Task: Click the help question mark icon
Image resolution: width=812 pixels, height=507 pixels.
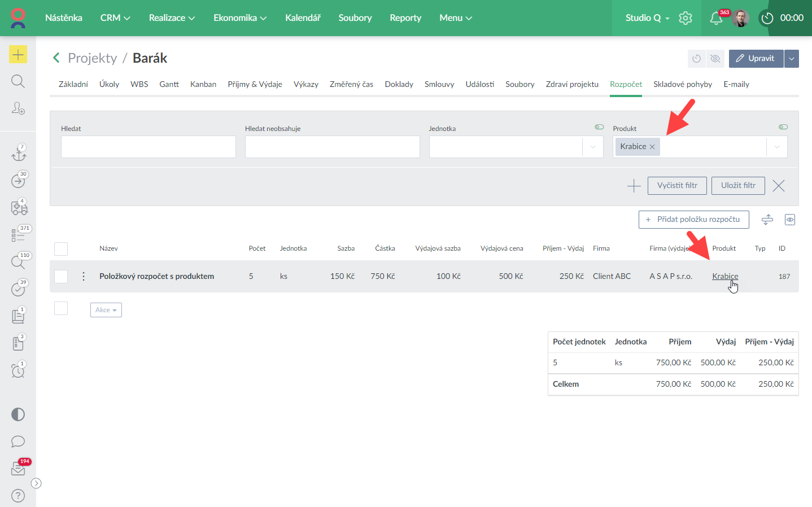Action: (18, 496)
